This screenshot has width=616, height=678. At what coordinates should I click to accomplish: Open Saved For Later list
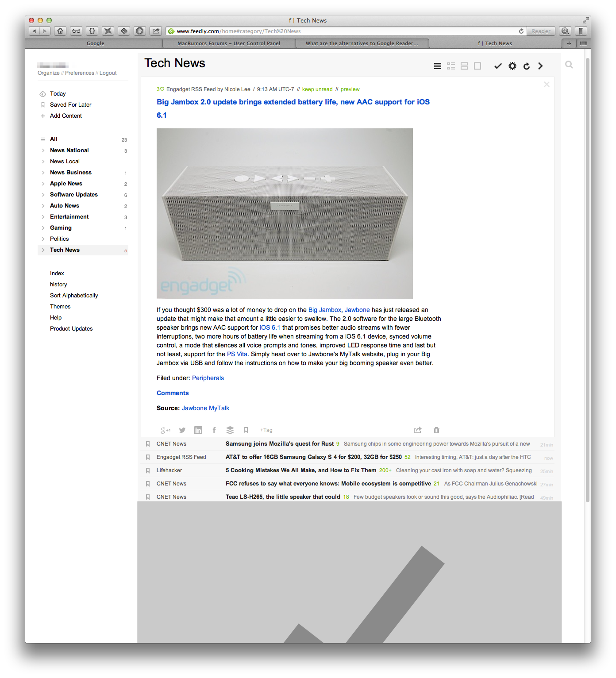[70, 105]
